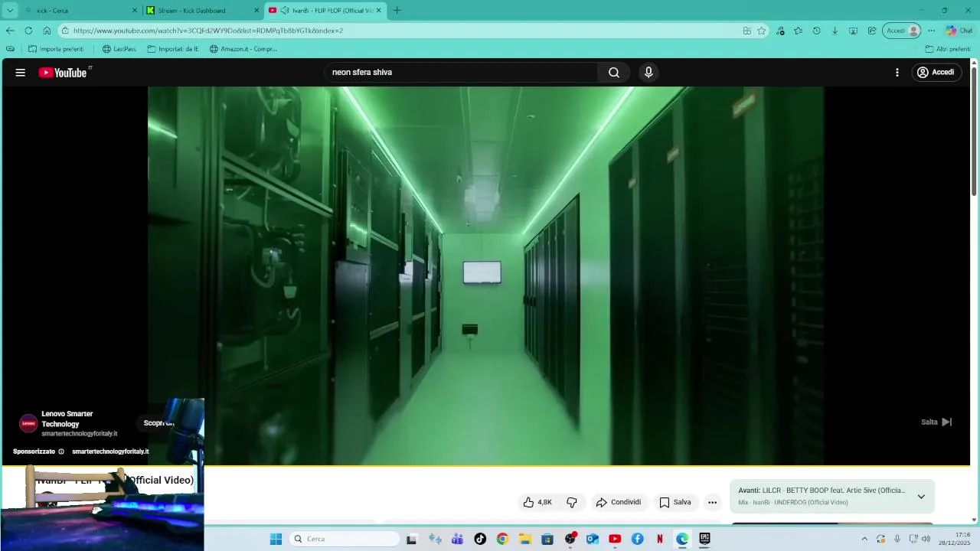Viewport: 980px width, 551px height.
Task: Open Outlook from the taskbar
Action: (x=593, y=539)
